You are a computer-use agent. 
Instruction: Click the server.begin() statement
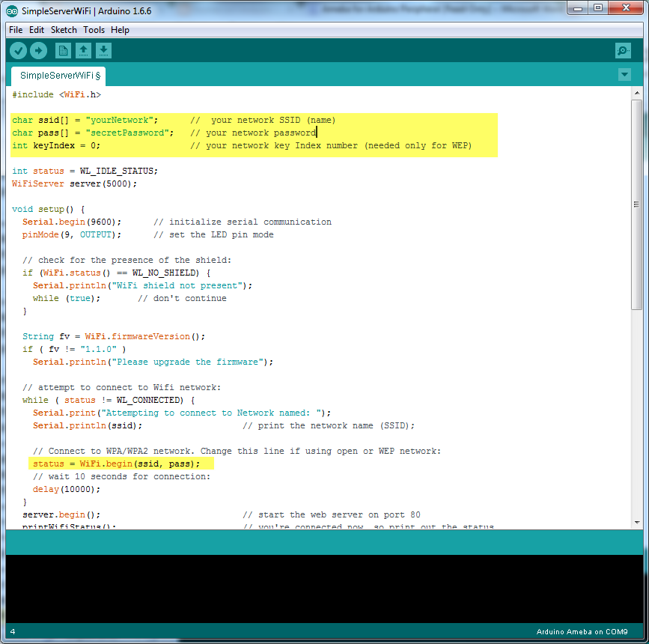[61, 514]
